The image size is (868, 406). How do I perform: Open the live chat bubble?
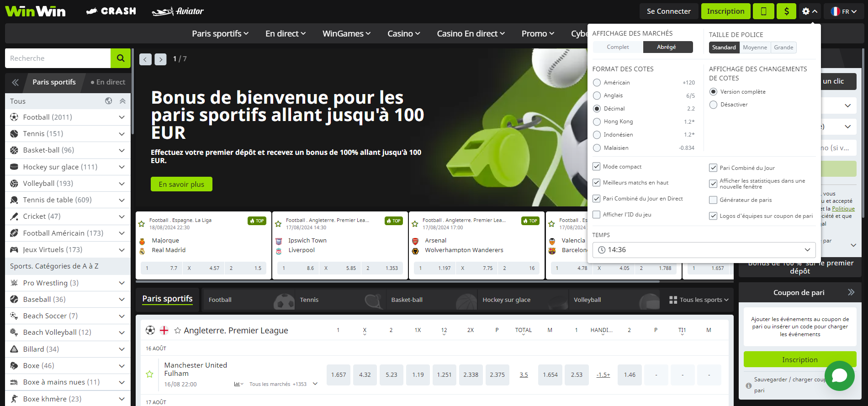point(840,376)
